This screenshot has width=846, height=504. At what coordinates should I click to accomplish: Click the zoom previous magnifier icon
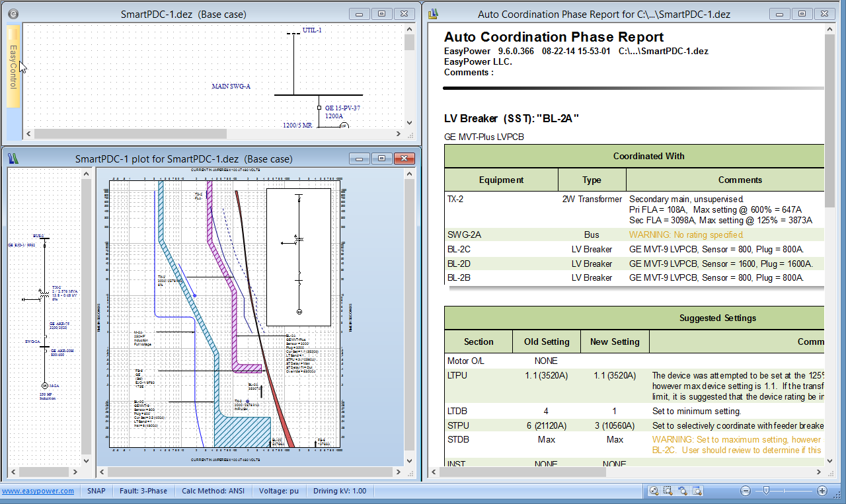[682, 491]
